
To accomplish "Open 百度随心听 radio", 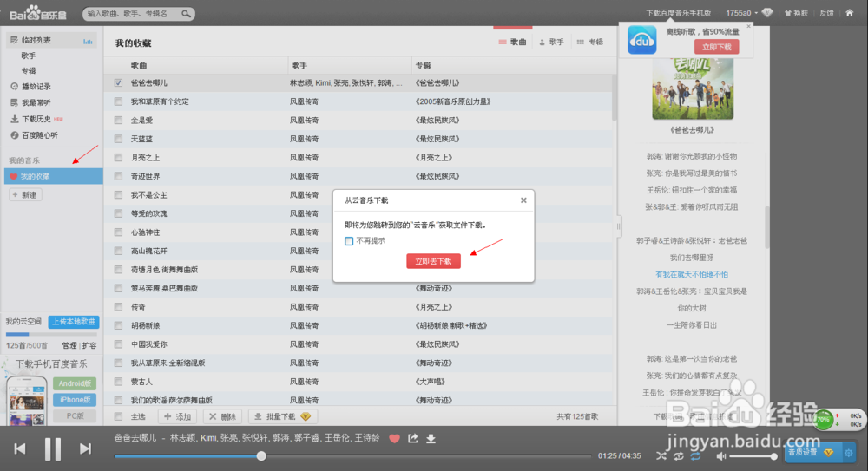I will [35, 135].
